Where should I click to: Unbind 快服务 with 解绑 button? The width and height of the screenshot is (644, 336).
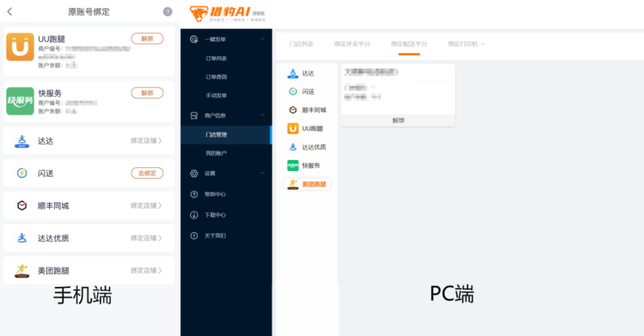(x=147, y=93)
